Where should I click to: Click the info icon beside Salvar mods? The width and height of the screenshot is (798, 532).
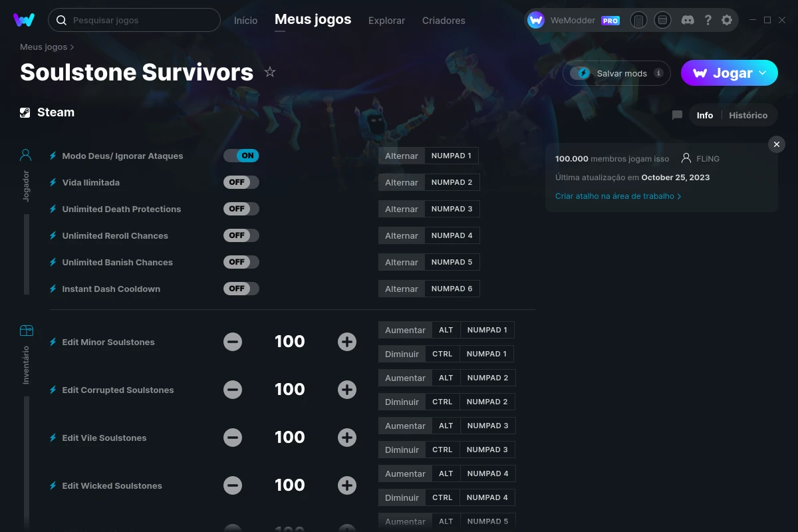[x=658, y=73]
